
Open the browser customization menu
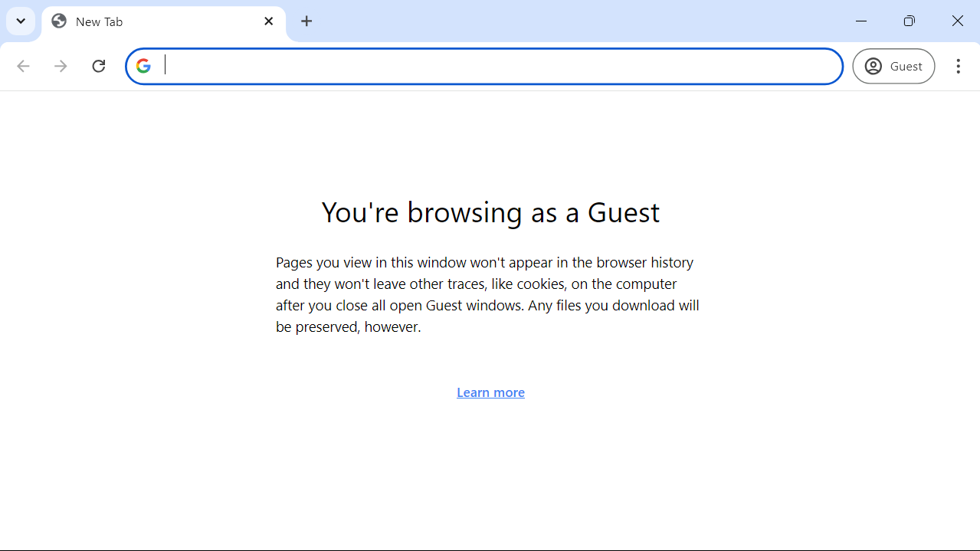[x=959, y=66]
